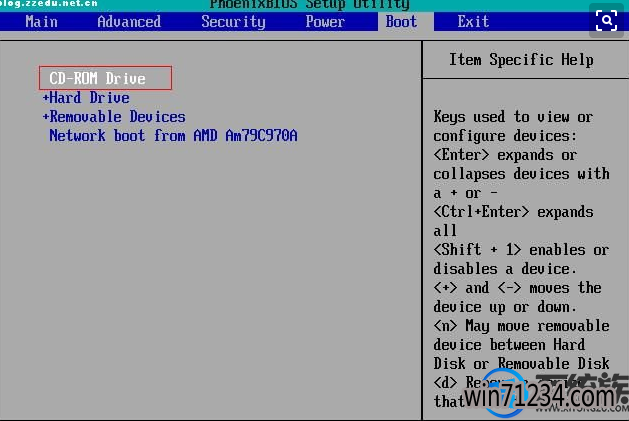Click the '<Shift + 1> enables or' line
Viewport: 629px width, 421px height.
521,250
